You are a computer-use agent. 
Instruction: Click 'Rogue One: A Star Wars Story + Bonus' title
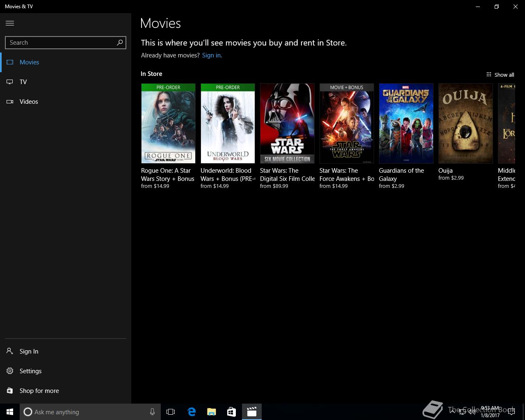click(168, 175)
